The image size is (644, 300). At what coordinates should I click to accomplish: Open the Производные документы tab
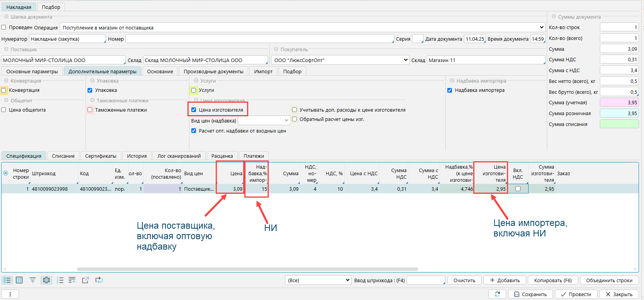coord(213,72)
